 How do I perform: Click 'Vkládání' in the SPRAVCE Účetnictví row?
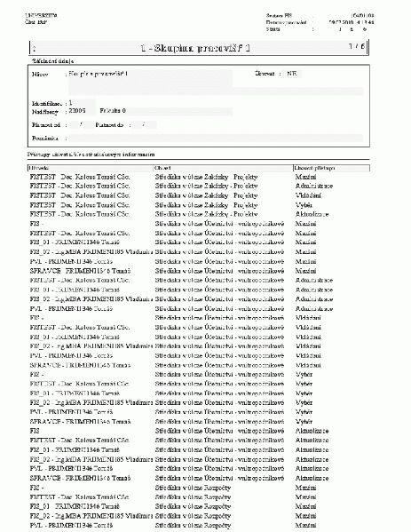308,365
